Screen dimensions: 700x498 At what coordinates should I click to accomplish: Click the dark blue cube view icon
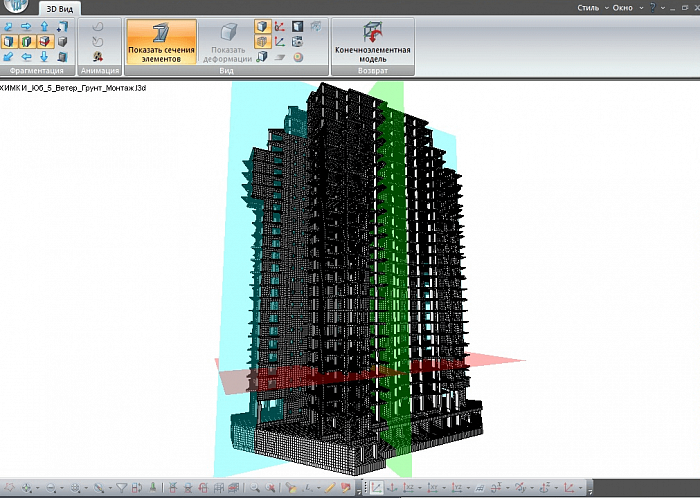point(298,26)
